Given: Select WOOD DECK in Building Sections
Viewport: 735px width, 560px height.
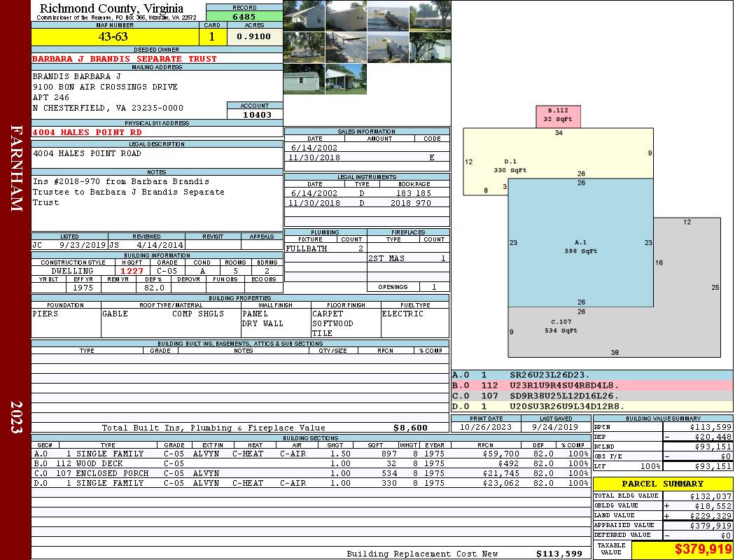Looking at the screenshot, I should pos(99,464).
